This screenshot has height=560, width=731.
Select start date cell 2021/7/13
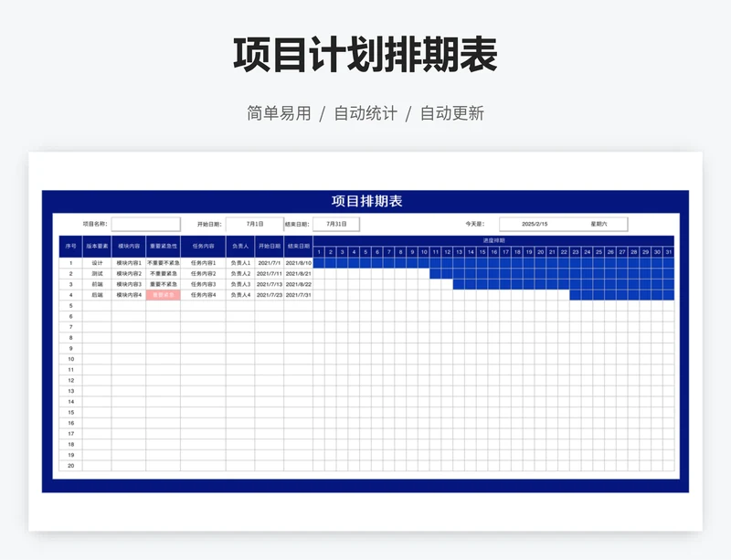(270, 284)
